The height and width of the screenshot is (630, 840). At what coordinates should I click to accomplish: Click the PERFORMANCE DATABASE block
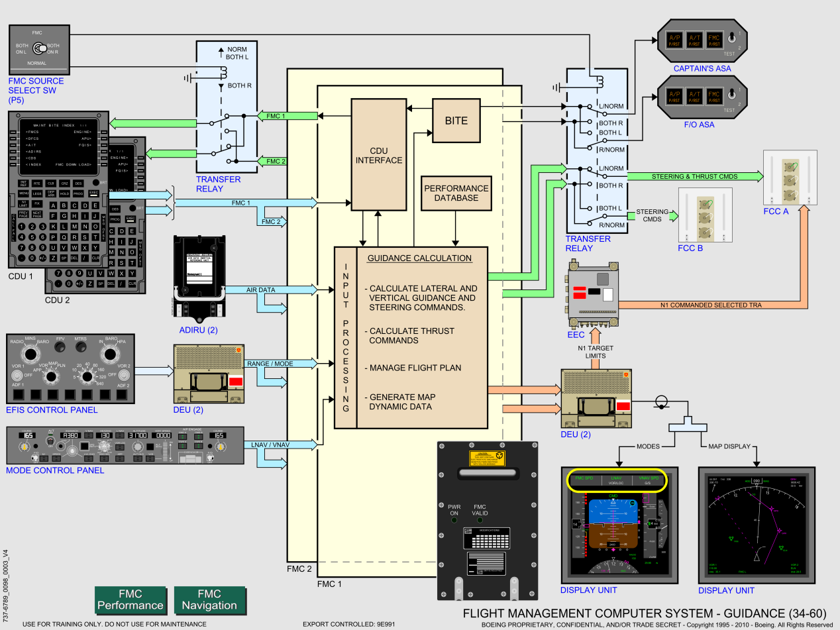pos(456,193)
